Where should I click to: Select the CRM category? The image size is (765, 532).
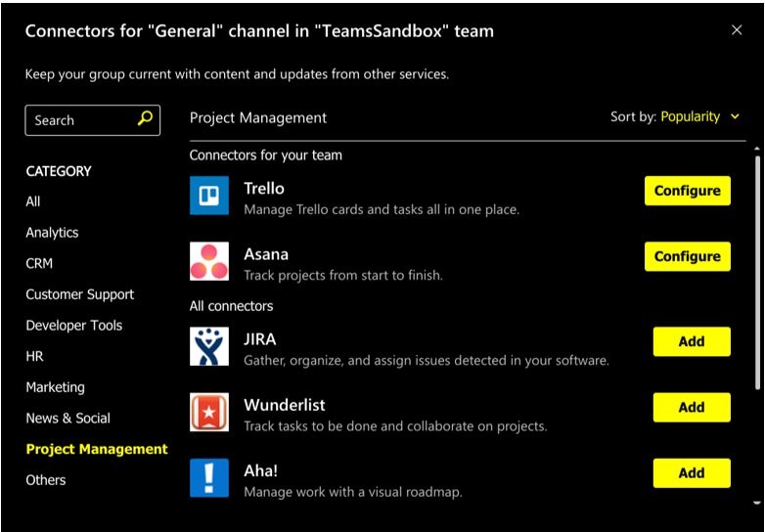[x=39, y=263]
